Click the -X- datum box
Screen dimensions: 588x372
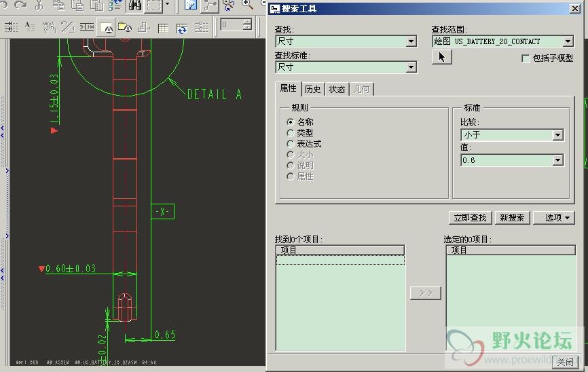(x=162, y=212)
